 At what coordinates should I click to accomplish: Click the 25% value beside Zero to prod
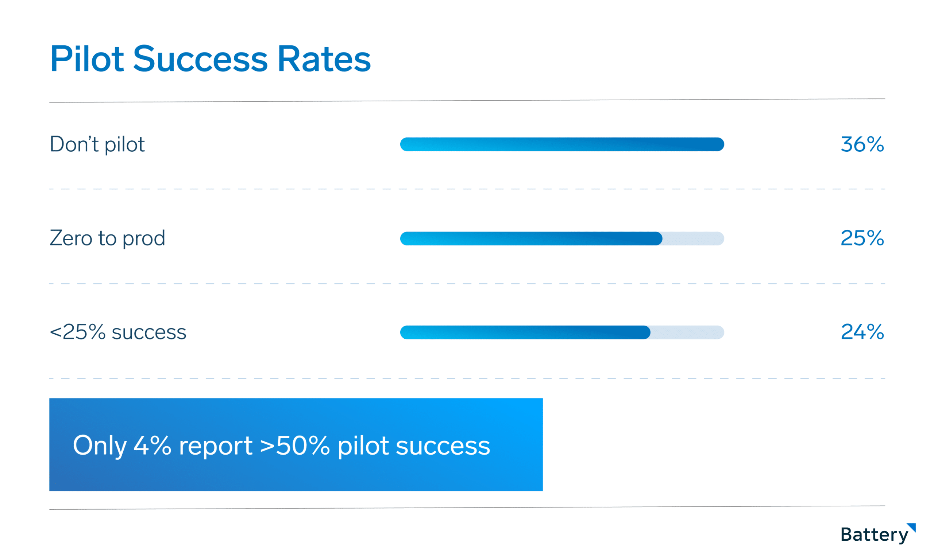862,238
